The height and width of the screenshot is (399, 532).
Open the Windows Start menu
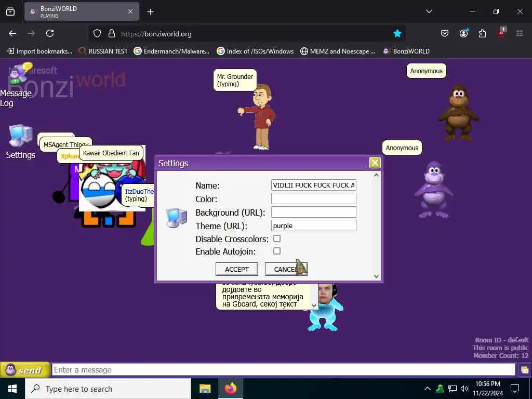pyautogui.click(x=12, y=389)
